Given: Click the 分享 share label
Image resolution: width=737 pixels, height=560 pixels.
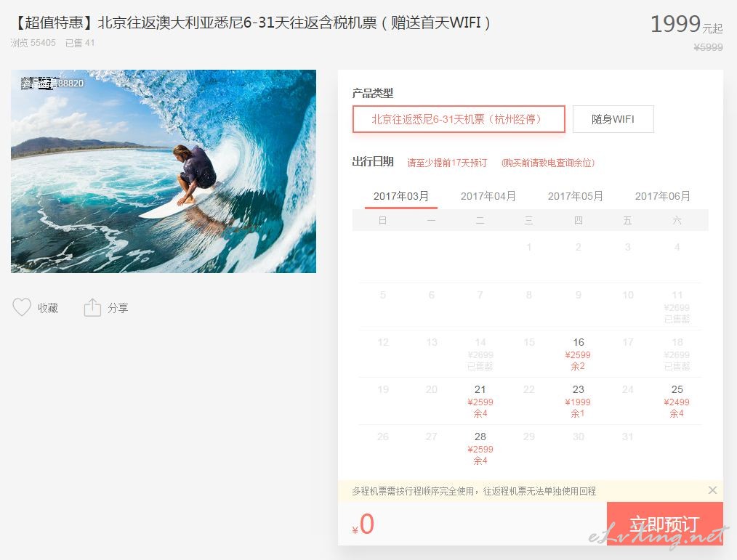Looking at the screenshot, I should [118, 308].
